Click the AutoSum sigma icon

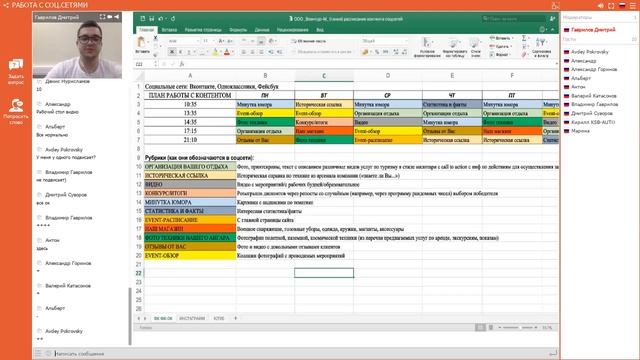[524, 38]
